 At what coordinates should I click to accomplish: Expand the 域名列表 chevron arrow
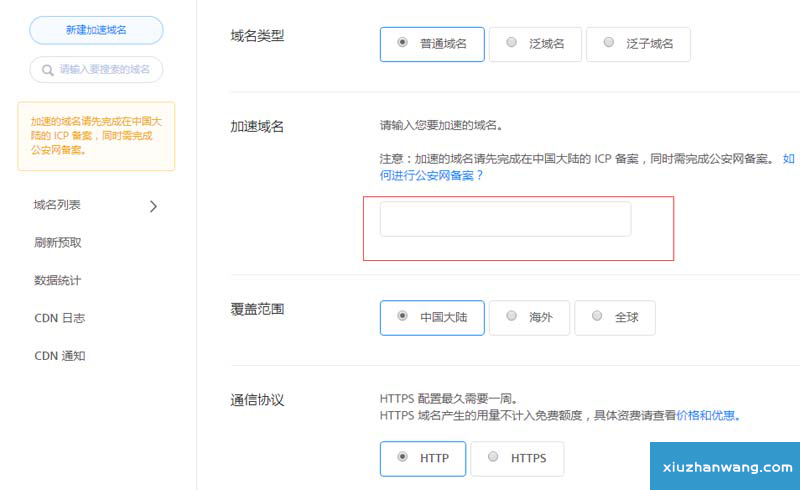click(x=153, y=206)
